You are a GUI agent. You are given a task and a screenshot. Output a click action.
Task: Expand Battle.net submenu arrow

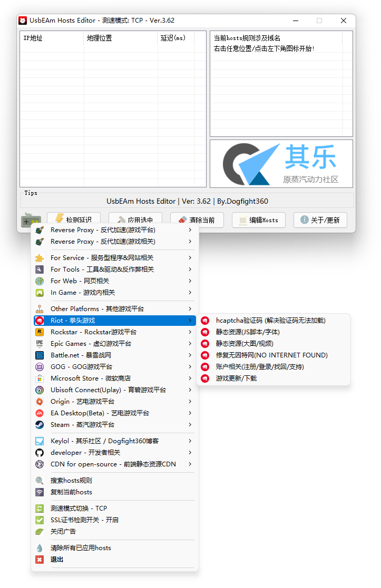(190, 355)
